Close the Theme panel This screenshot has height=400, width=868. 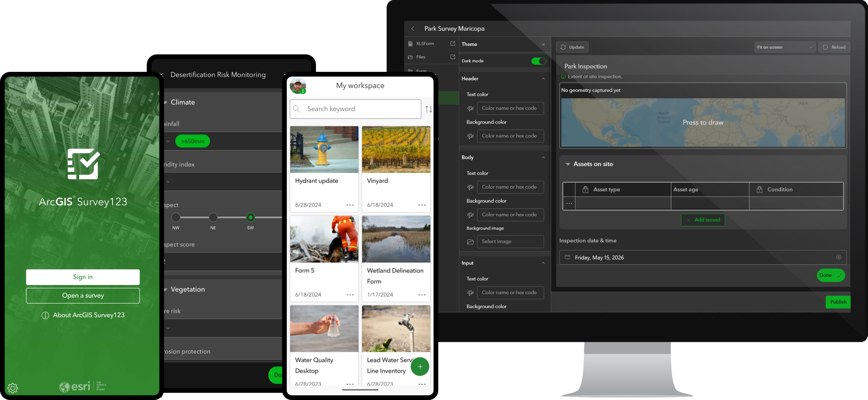coord(544,44)
